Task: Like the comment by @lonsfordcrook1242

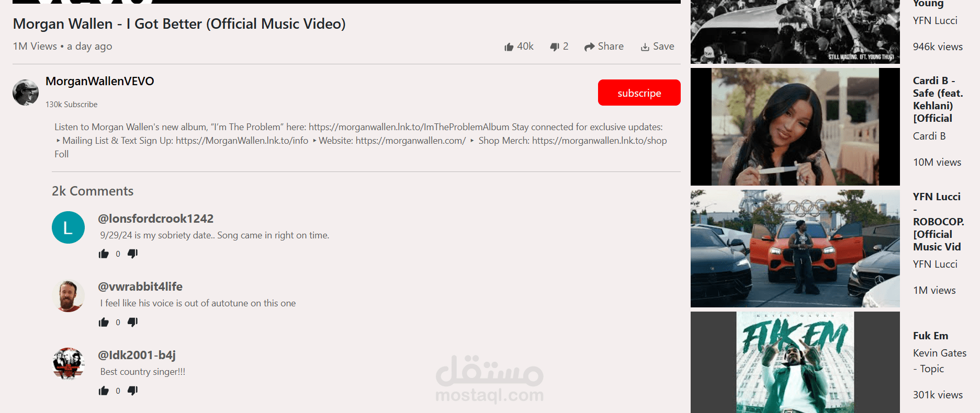Action: tap(104, 254)
